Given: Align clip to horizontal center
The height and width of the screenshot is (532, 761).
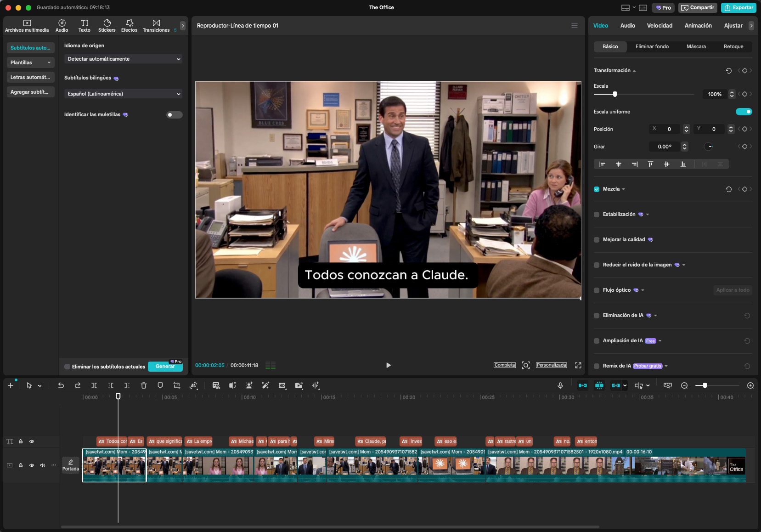Looking at the screenshot, I should (x=619, y=164).
